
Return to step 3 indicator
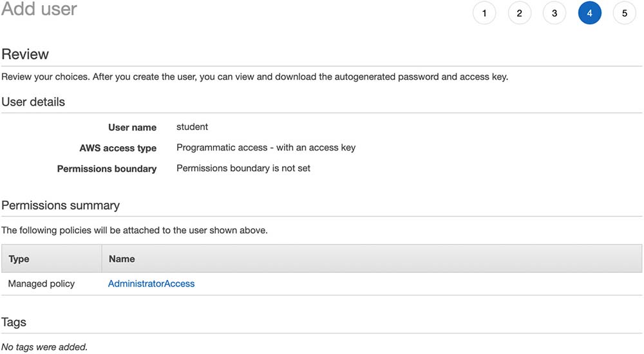(x=554, y=13)
